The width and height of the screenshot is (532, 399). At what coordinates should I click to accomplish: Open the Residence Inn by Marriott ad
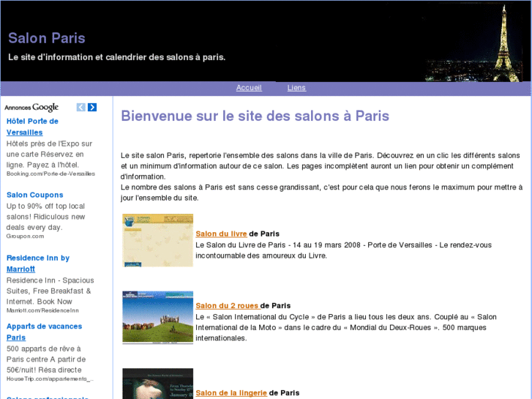[38, 263]
